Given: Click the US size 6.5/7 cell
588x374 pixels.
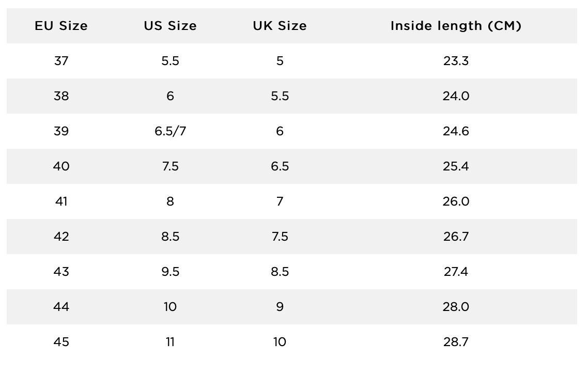Looking at the screenshot, I should (170, 131).
